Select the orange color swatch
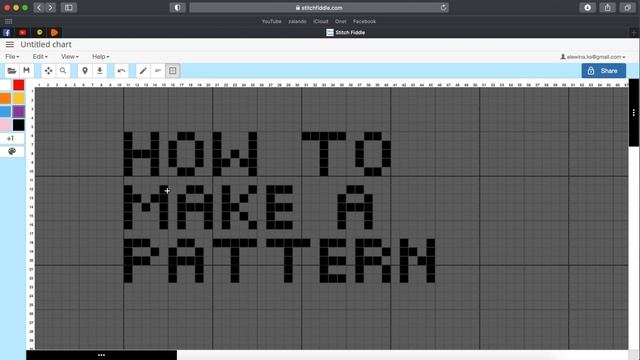Viewport: 640px width, 360px height. click(5, 98)
